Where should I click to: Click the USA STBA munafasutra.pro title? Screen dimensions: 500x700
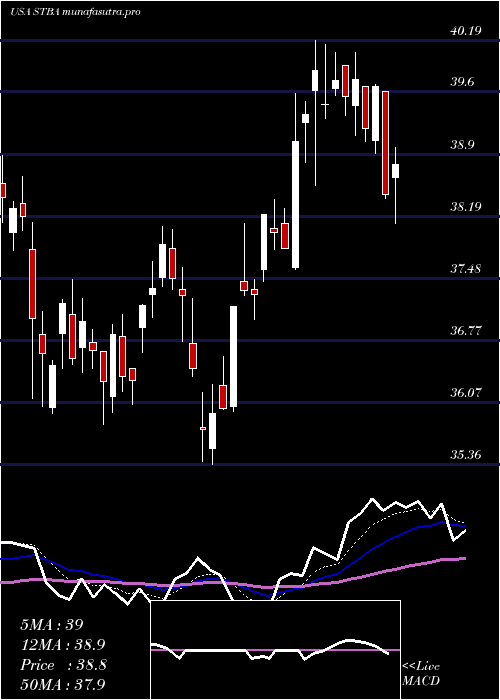[75, 12]
